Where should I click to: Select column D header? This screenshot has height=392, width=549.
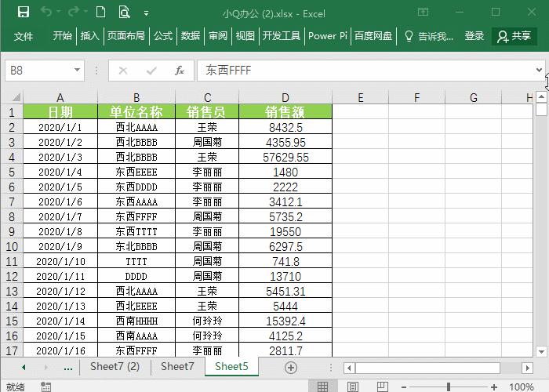[x=285, y=97]
